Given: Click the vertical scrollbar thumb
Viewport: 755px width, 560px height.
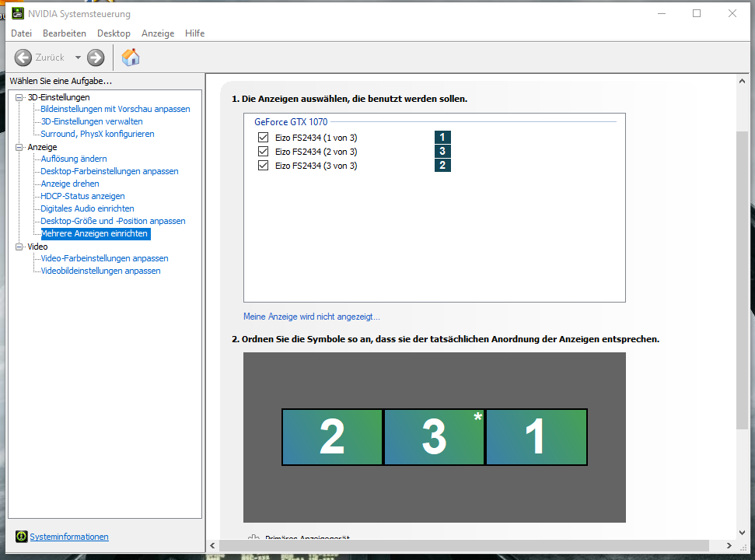Looking at the screenshot, I should coord(742,280).
